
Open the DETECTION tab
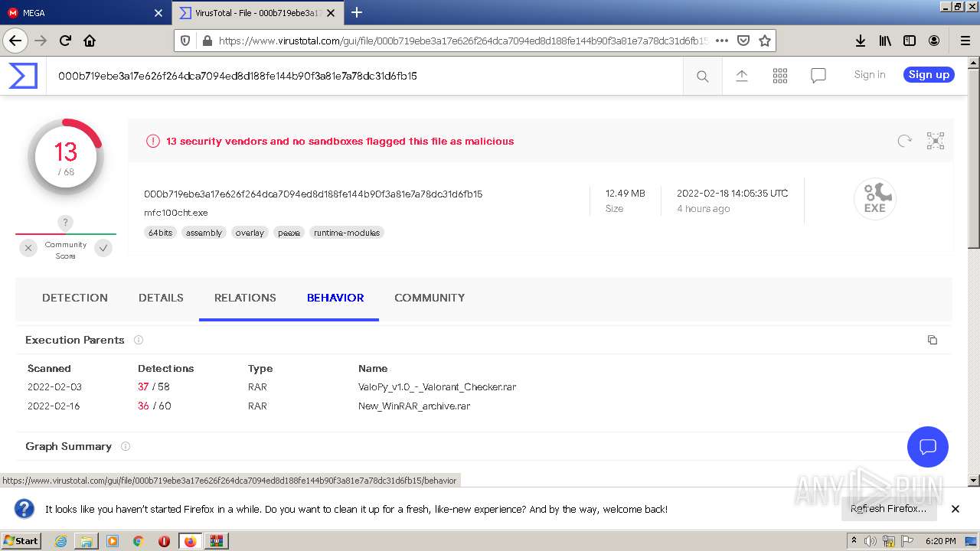click(x=75, y=298)
